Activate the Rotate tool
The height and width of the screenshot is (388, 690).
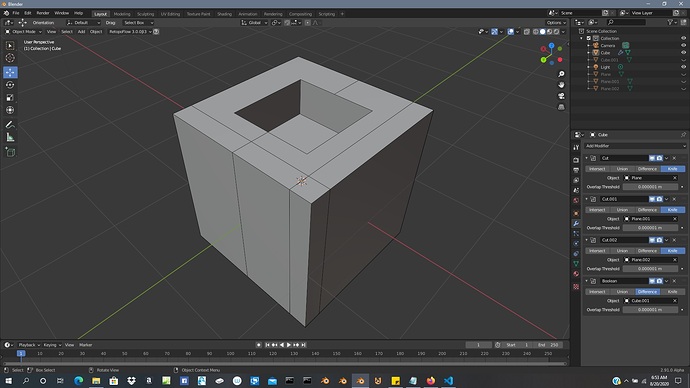tap(10, 85)
